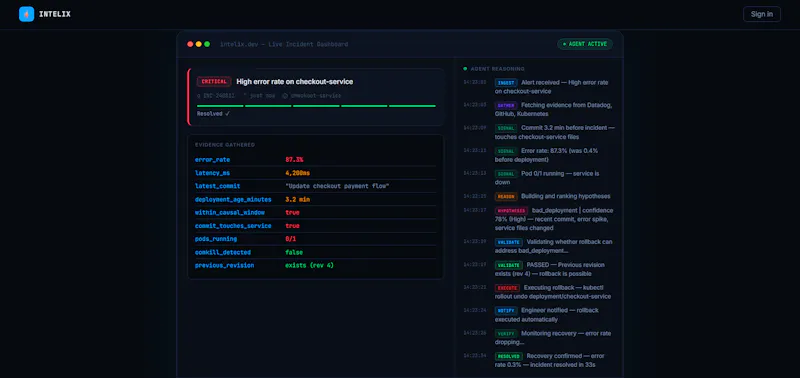Select the 0/1 pods running value

pyautogui.click(x=291, y=239)
